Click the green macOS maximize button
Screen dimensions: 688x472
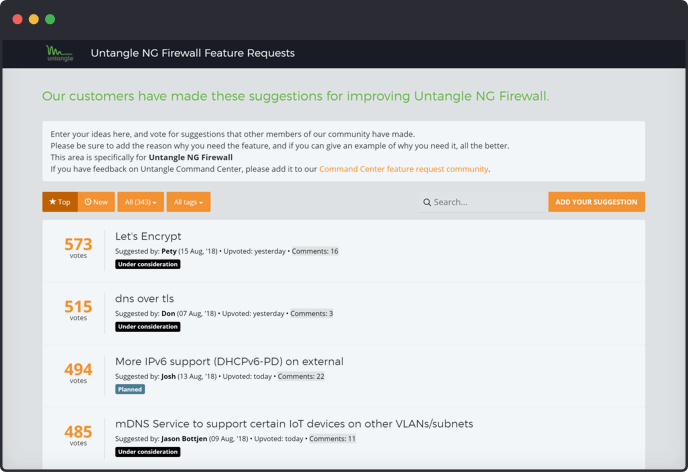click(50, 19)
